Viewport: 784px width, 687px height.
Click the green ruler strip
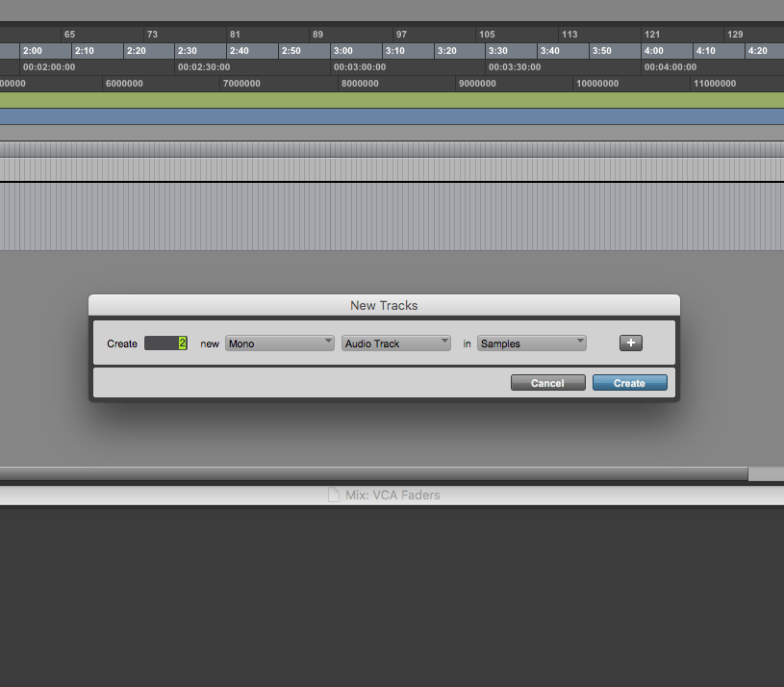(392, 100)
